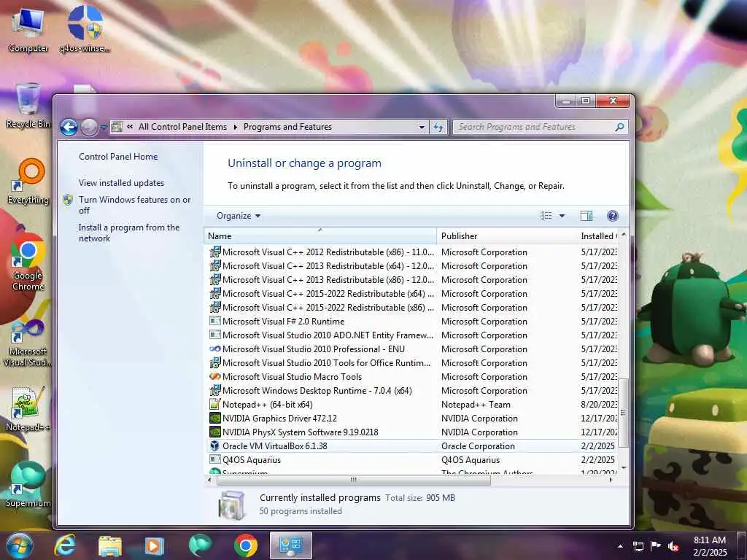This screenshot has width=747, height=560.
Task: Open Control Panel Home link
Action: 118,157
